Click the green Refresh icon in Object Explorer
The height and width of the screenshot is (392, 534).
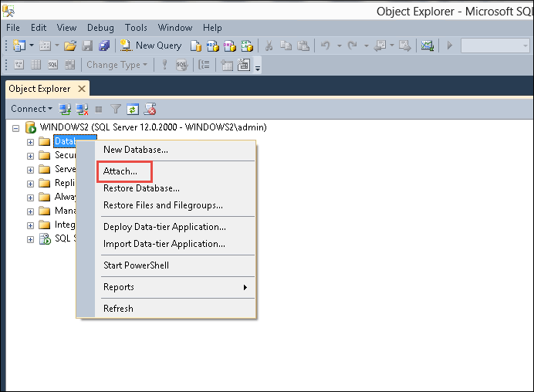pyautogui.click(x=133, y=110)
